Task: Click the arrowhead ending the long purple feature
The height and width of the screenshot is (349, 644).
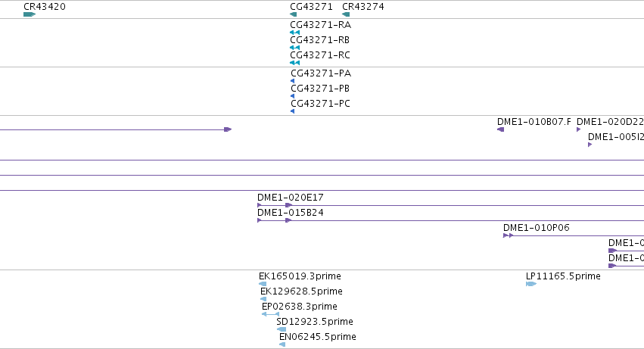Action: [228, 129]
